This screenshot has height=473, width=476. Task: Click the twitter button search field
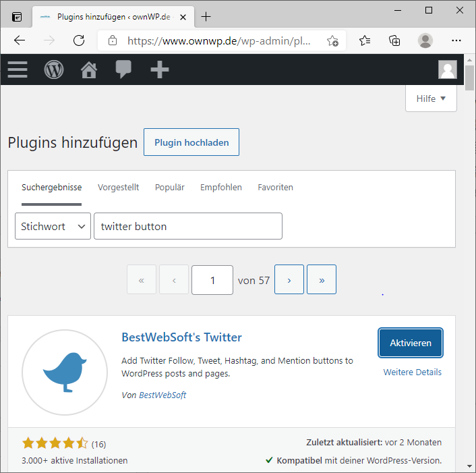click(x=188, y=226)
